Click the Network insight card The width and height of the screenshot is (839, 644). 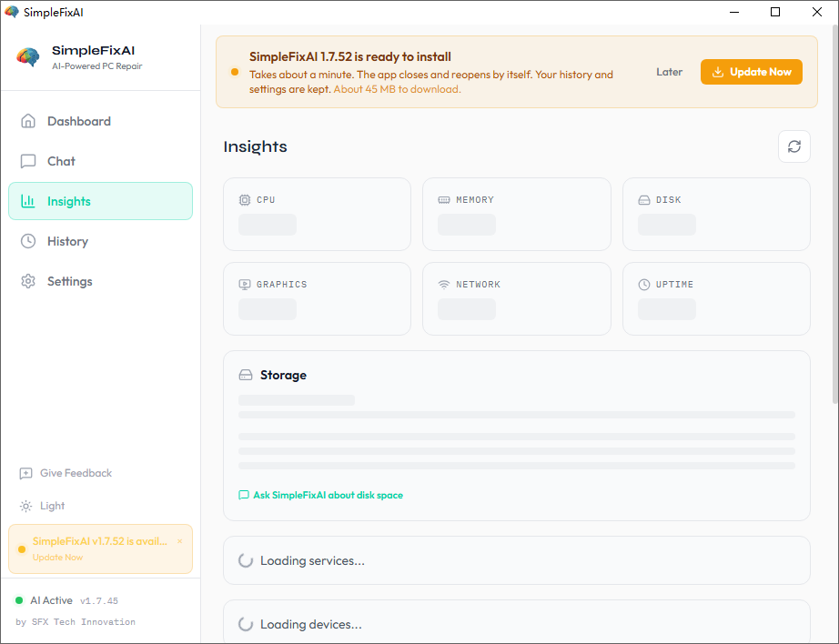516,298
